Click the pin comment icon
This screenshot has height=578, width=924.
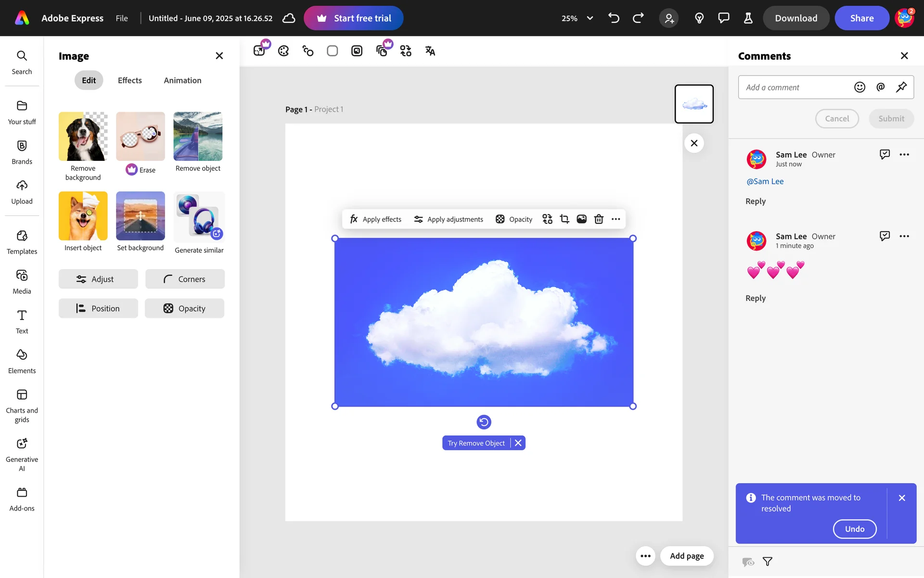tap(901, 87)
